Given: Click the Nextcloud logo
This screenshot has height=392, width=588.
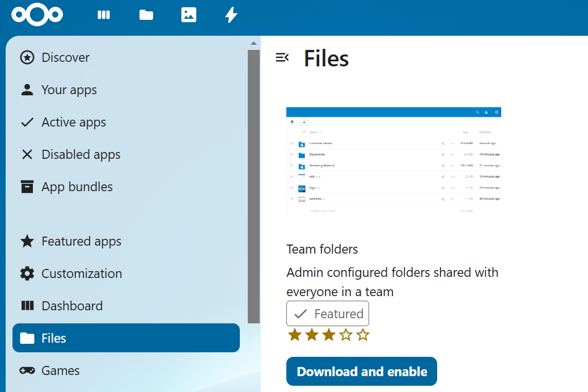Looking at the screenshot, I should (x=37, y=15).
